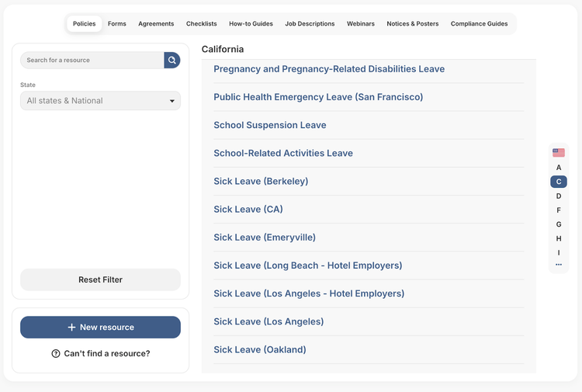Viewport: 582px width, 392px height.
Task: Jump to letter G in the index
Action: click(558, 224)
